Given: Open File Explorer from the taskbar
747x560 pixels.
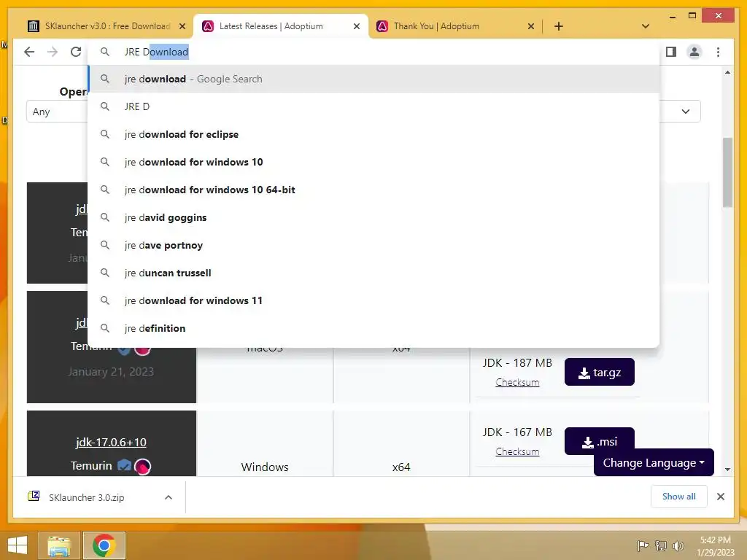Looking at the screenshot, I should pos(59,545).
